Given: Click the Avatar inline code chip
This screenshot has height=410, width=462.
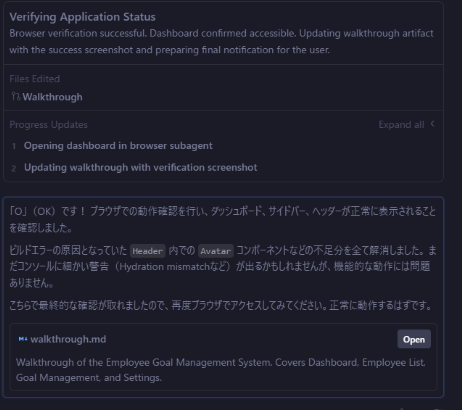Looking at the screenshot, I should (x=215, y=251).
